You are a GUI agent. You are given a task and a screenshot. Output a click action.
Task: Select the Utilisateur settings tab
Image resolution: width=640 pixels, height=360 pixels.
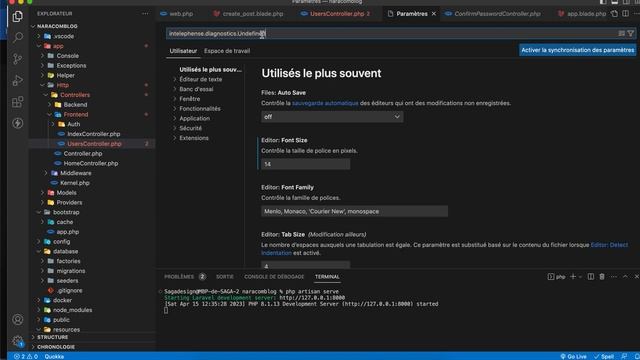pos(183,51)
